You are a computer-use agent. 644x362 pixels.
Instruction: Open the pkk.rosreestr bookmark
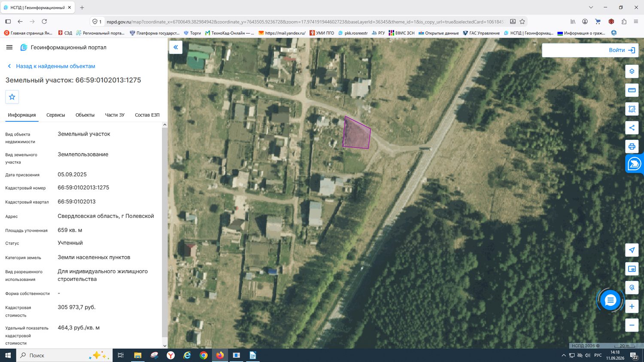353,33
